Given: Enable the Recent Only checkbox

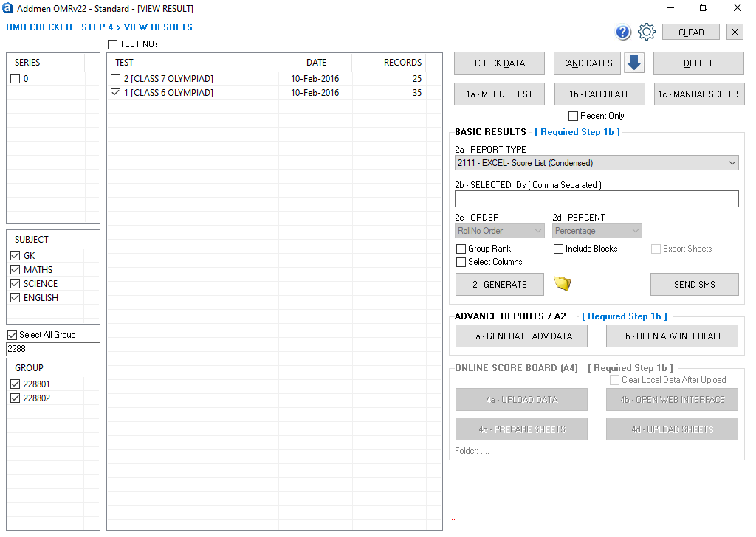Looking at the screenshot, I should point(573,116).
